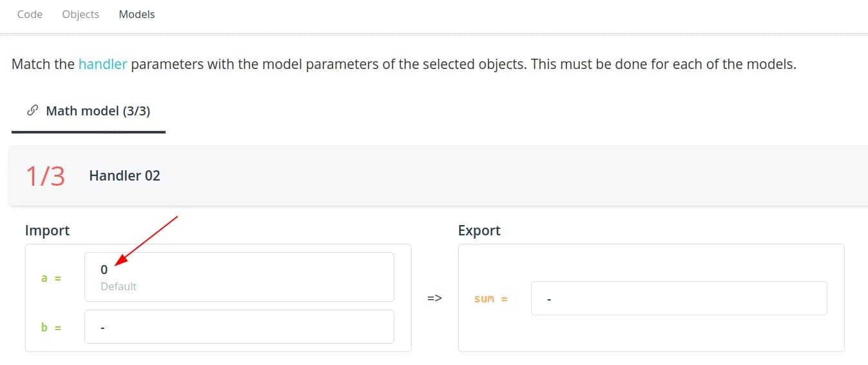Select the Models tab
Viewport: 868px width, 365px height.
(x=137, y=14)
